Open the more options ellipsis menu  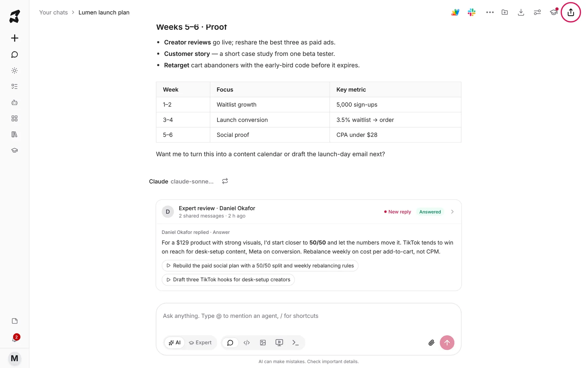pos(490,12)
